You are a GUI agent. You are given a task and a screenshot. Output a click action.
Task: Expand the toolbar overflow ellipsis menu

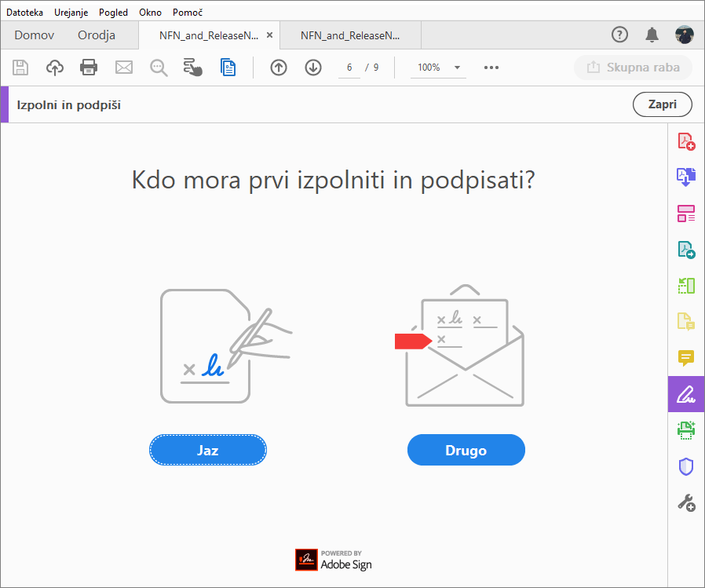pos(491,68)
